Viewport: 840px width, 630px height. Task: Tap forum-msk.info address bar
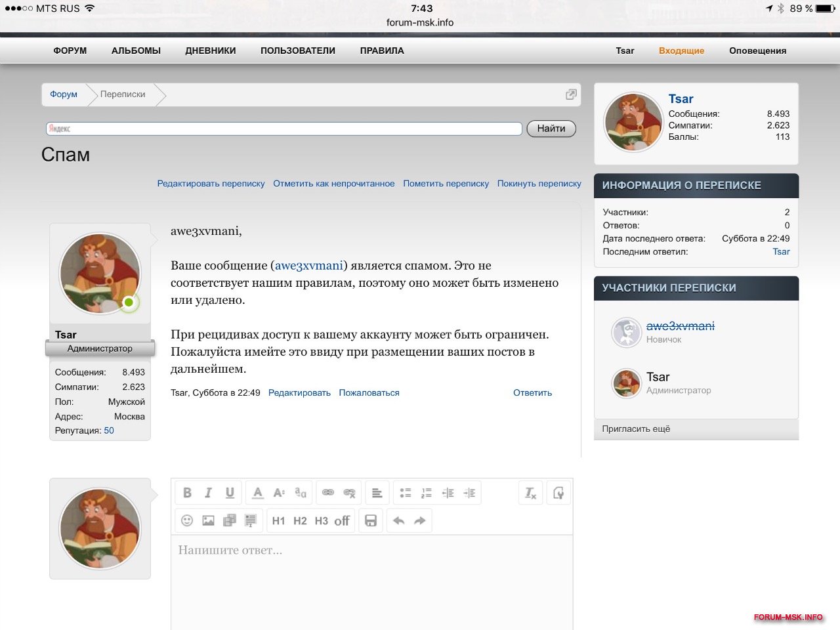click(x=420, y=22)
